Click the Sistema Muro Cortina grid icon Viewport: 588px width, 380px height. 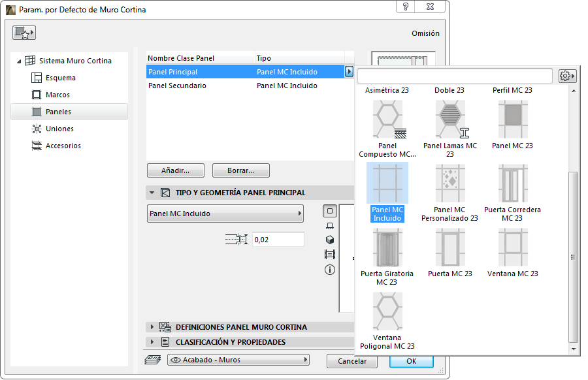(x=30, y=60)
